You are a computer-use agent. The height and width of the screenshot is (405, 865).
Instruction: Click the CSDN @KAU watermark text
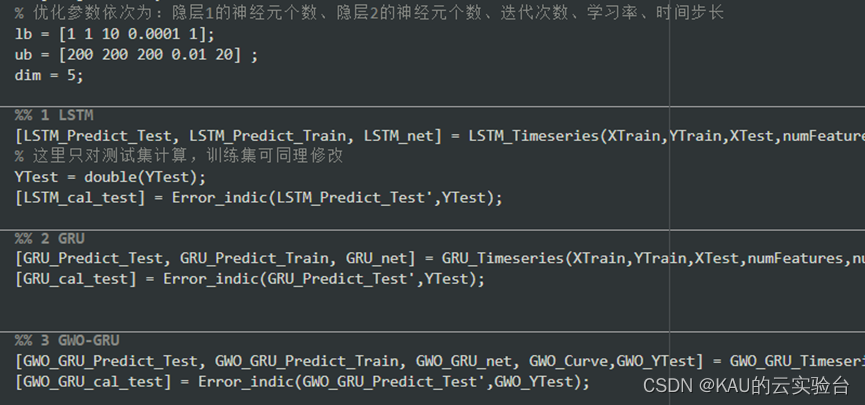[746, 386]
